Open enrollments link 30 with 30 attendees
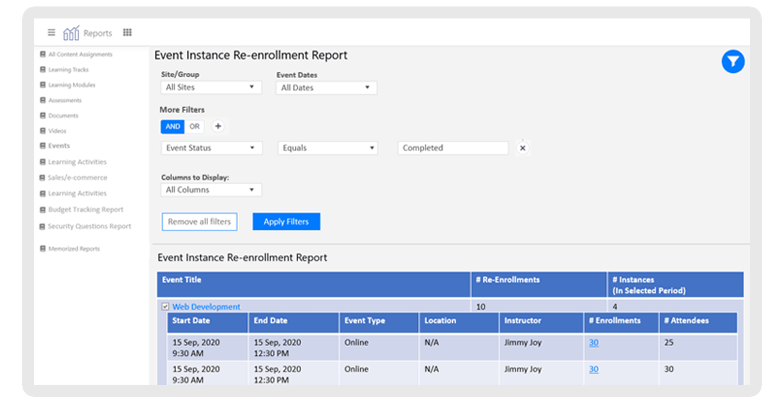Viewport: 784px width, 403px height. 594,369
